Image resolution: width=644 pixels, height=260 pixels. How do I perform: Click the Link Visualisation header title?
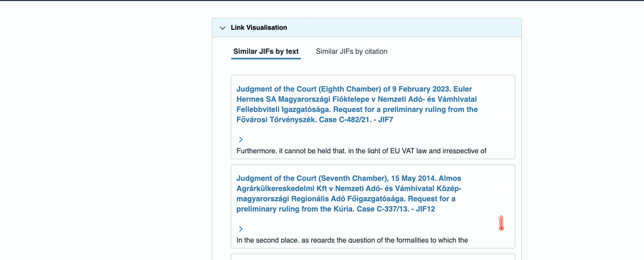259,28
